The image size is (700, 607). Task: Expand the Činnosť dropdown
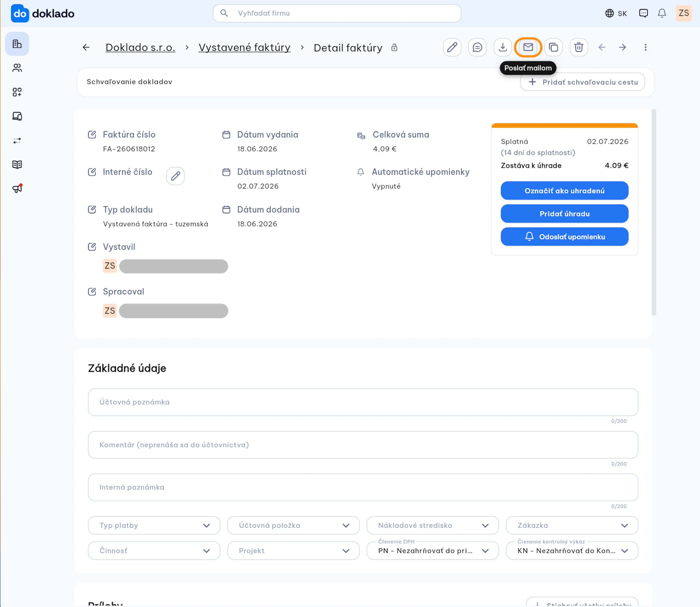click(x=154, y=551)
